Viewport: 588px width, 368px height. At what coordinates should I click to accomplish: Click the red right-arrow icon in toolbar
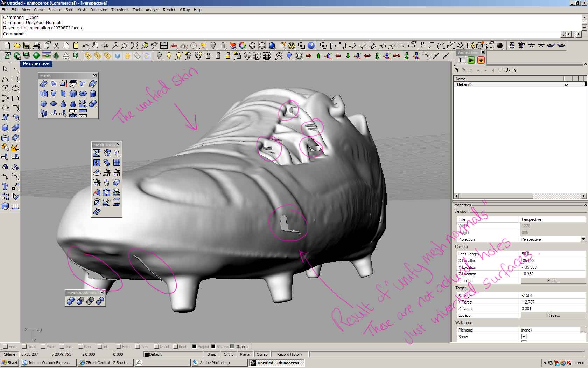tap(309, 56)
